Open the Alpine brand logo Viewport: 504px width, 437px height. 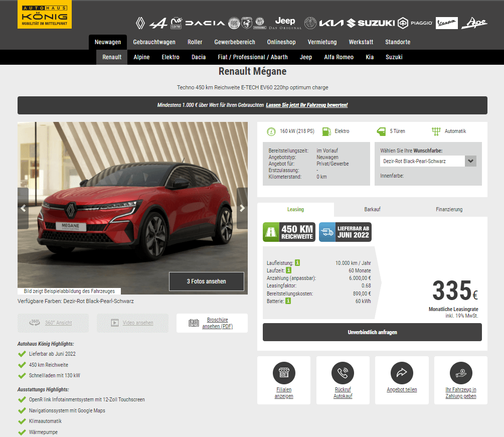158,23
